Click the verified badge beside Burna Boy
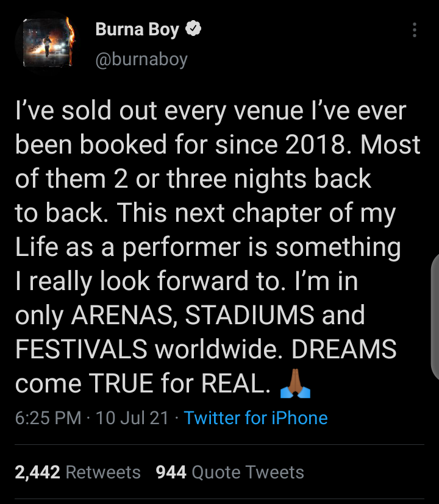The image size is (439, 504). pos(194,29)
